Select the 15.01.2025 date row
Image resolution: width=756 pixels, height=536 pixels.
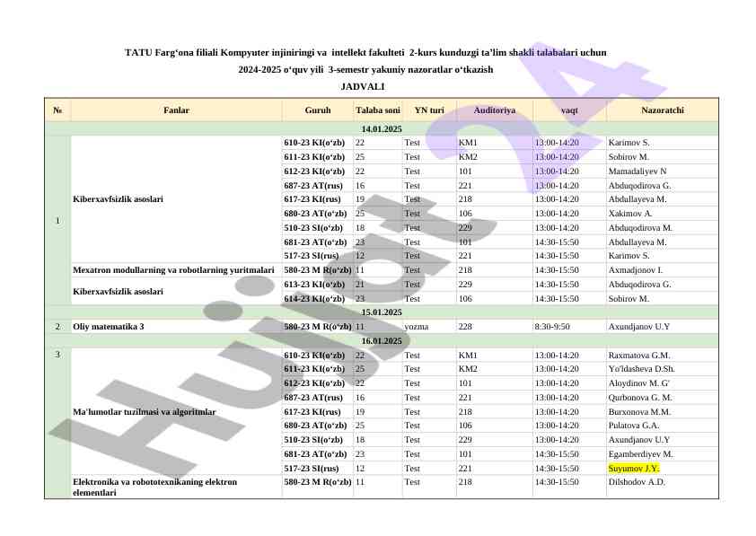(x=382, y=312)
